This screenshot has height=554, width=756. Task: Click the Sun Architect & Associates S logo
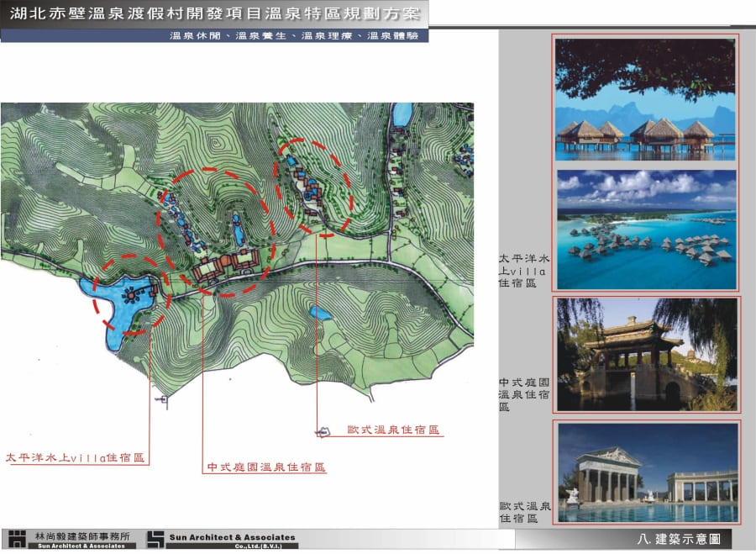155,540
